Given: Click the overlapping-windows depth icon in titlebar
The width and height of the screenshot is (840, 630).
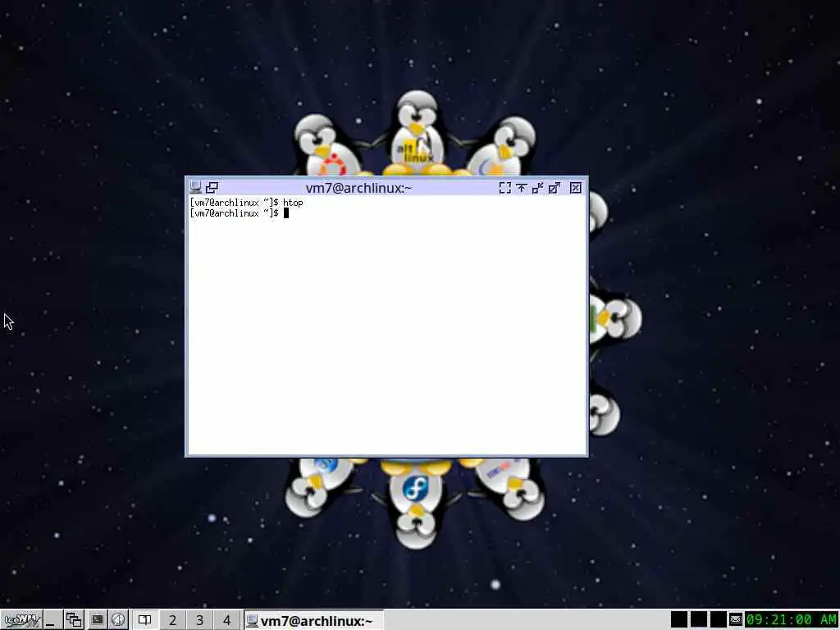Looking at the screenshot, I should (x=212, y=187).
